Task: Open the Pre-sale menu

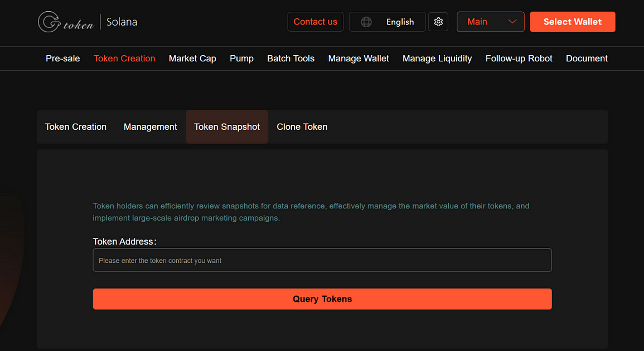Action: 62,58
